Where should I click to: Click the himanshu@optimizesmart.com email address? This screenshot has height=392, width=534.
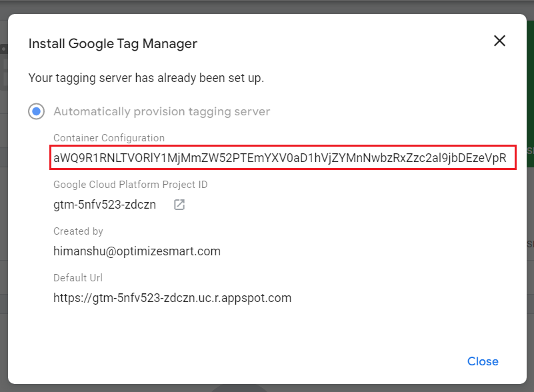click(x=137, y=251)
